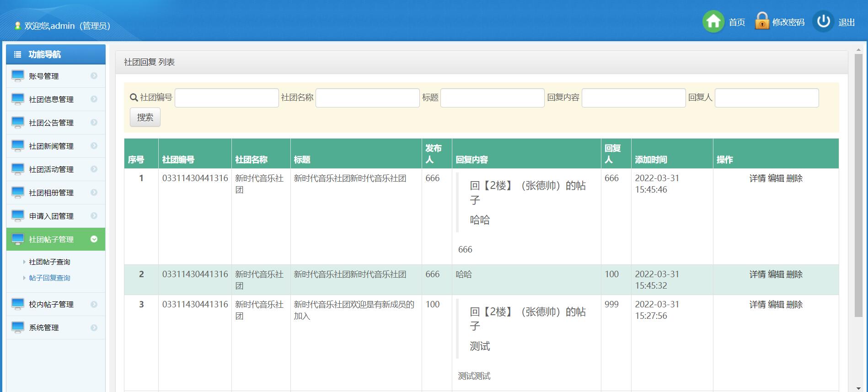Image resolution: width=868 pixels, height=392 pixels.
Task: Click the scrollbar down arrow
Action: [x=858, y=388]
